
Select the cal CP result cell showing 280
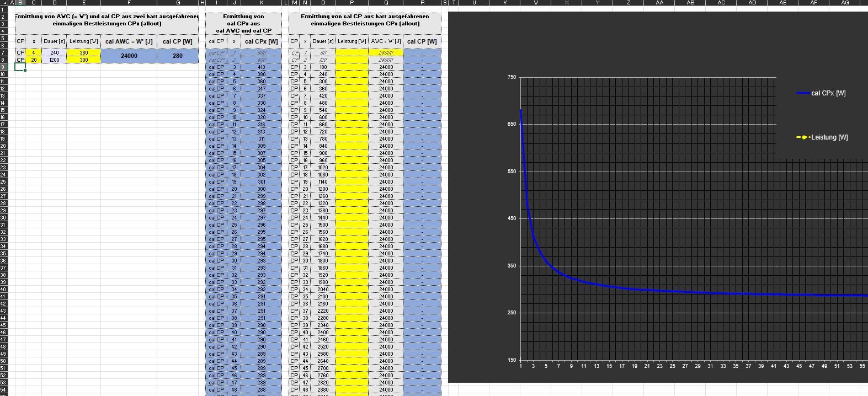[x=178, y=56]
